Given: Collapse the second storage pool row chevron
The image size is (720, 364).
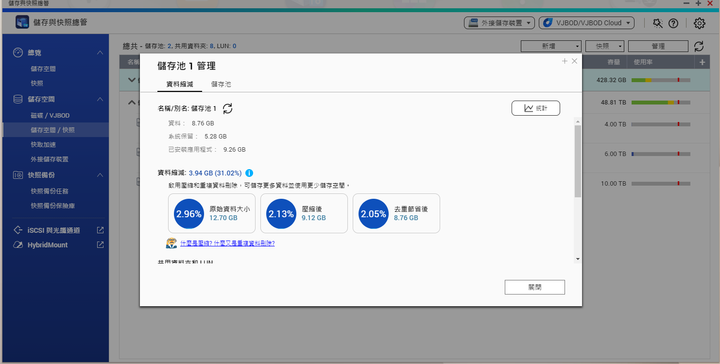Looking at the screenshot, I should (x=132, y=102).
